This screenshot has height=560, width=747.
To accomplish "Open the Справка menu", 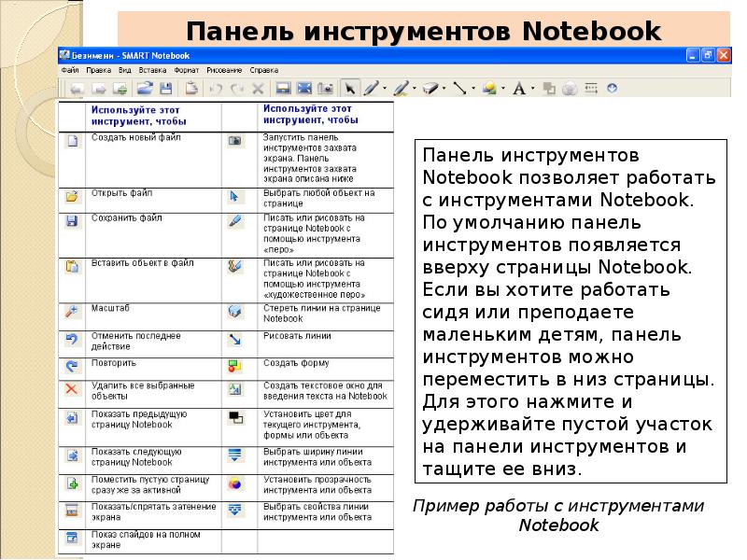I will (x=264, y=70).
